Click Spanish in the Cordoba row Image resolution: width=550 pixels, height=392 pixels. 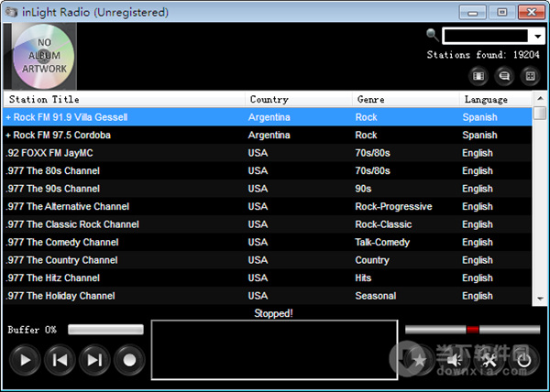[479, 136]
